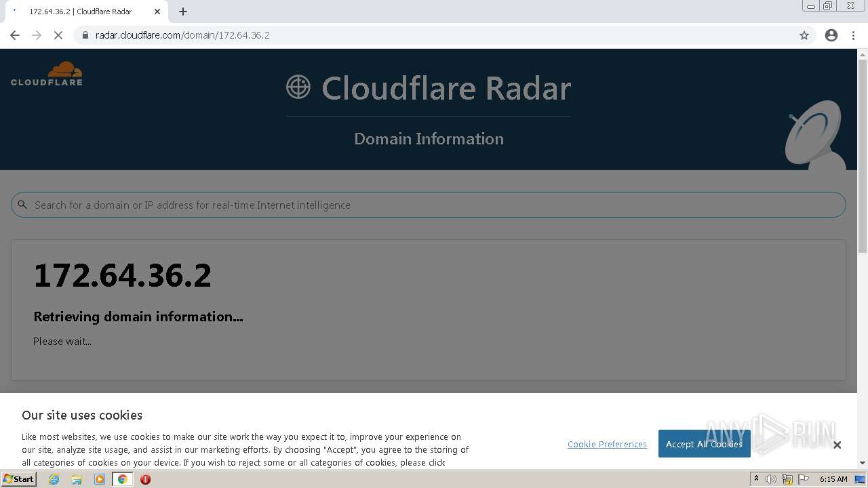This screenshot has height=488, width=868.
Task: View site security lock information
Action: (85, 35)
